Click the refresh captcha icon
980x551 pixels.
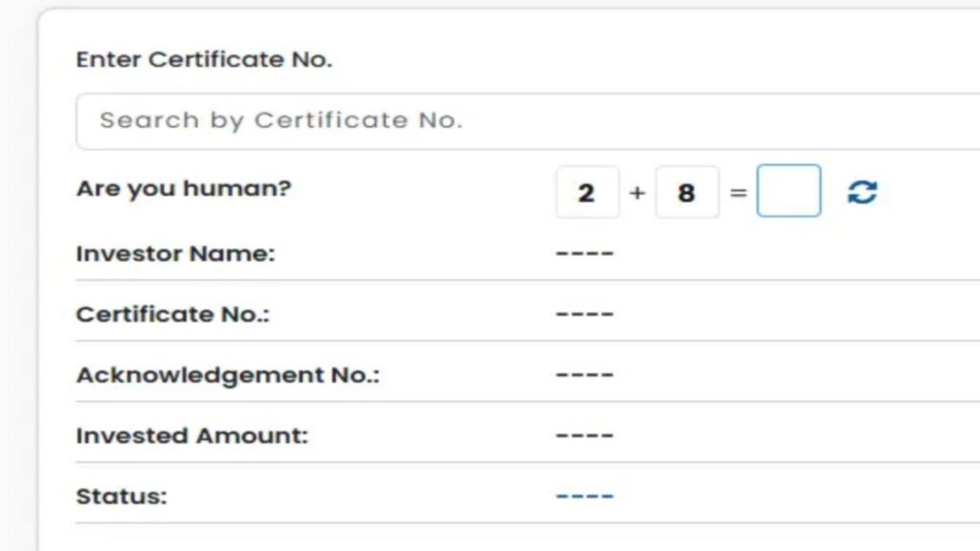click(862, 191)
